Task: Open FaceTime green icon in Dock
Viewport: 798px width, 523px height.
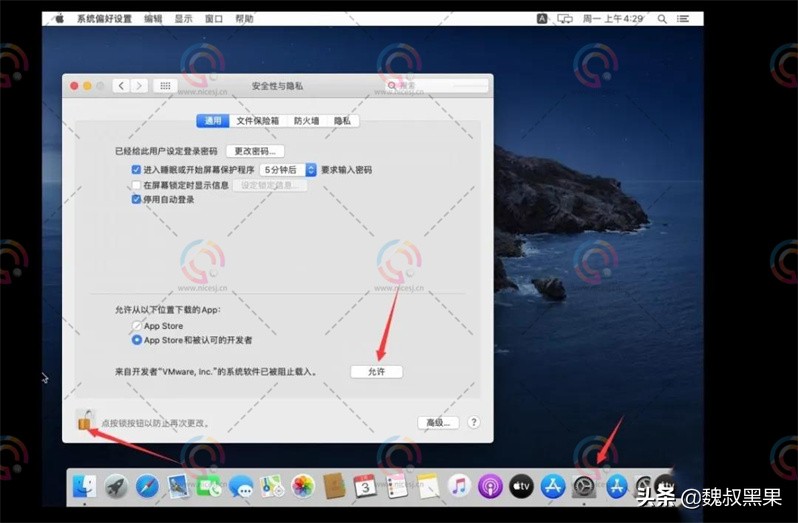Action: click(x=209, y=487)
